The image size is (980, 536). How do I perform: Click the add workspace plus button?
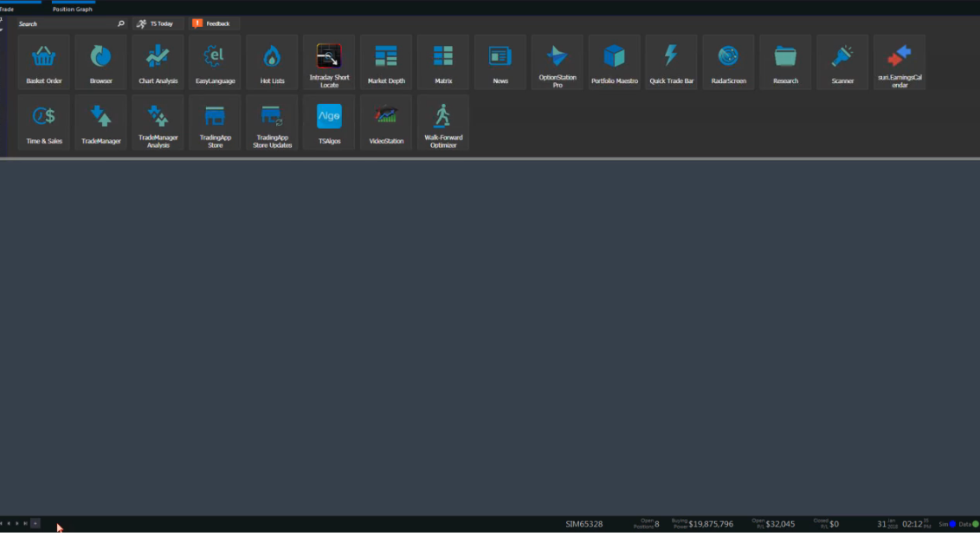tap(35, 524)
